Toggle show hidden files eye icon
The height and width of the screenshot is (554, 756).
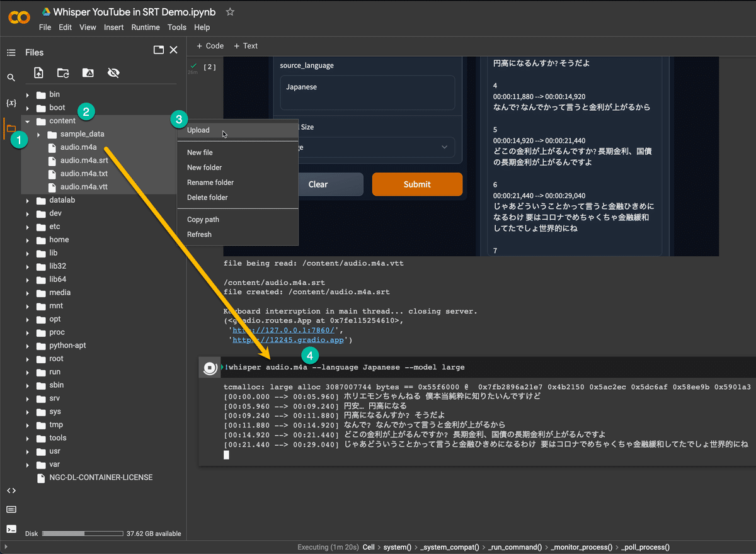[x=113, y=73]
